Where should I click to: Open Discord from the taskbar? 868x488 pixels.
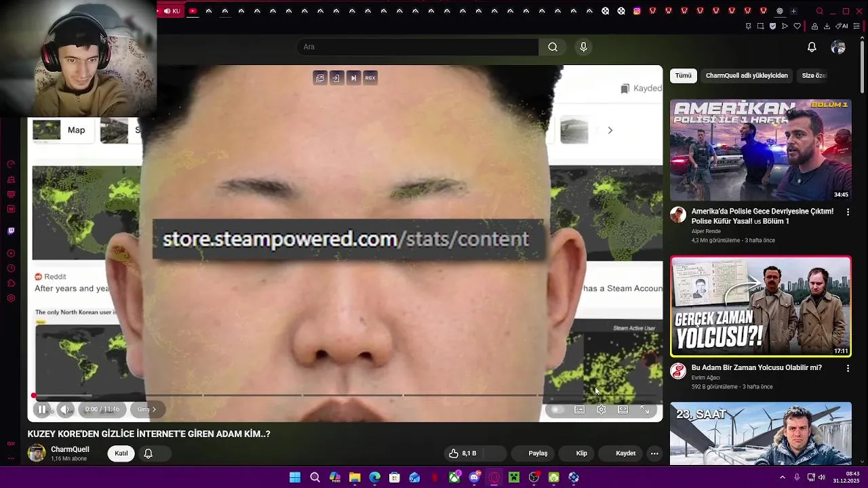point(474,478)
